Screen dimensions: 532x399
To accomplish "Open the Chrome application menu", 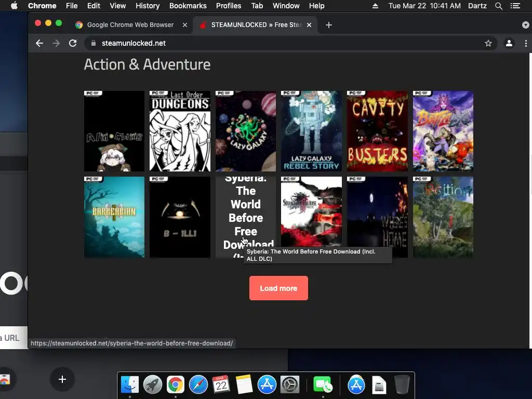I will 42,6.
